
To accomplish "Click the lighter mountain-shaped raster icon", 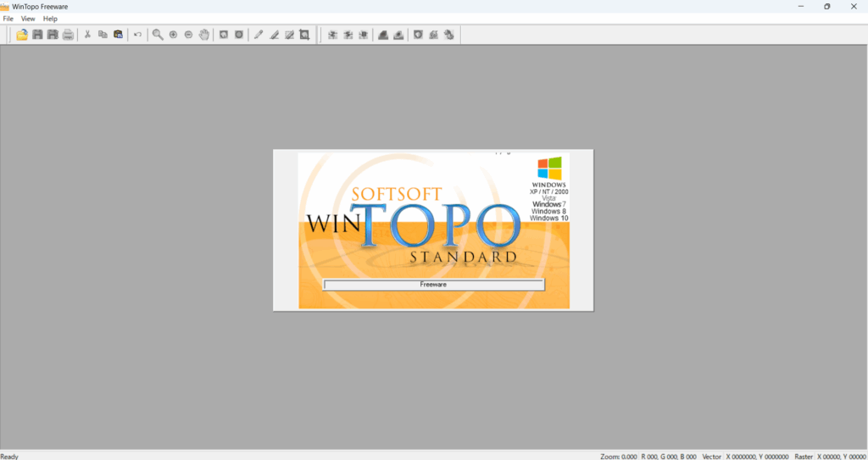I will pyautogui.click(x=398, y=35).
